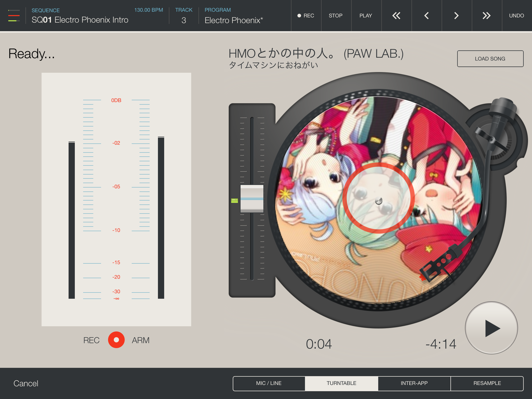The height and width of the screenshot is (399, 532).
Task: Tap the 0DB label on meter scale
Action: tap(116, 100)
